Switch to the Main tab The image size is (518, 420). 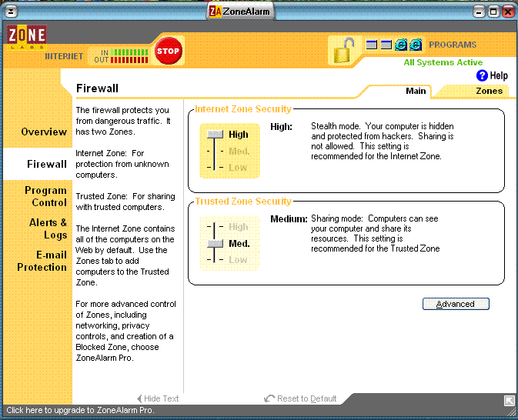(416, 91)
